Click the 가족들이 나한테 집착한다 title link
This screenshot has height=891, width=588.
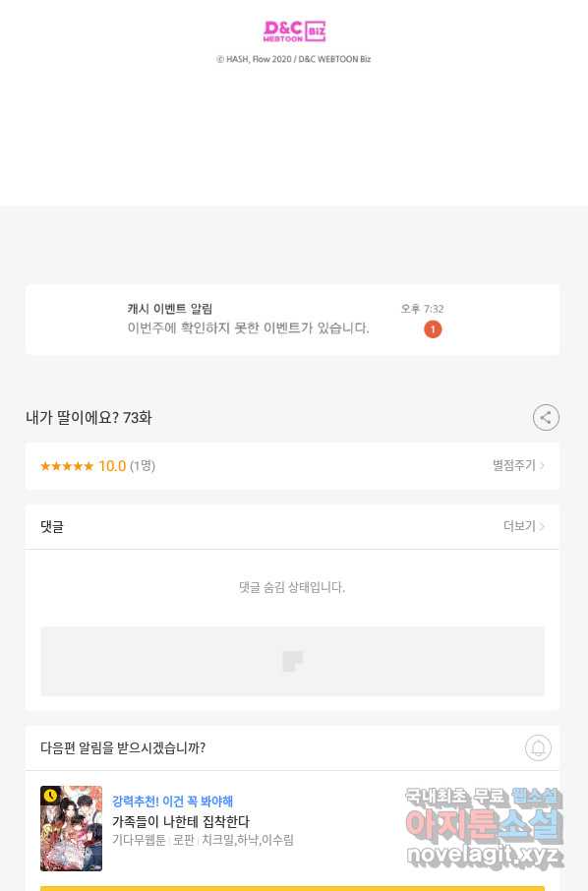(181, 821)
